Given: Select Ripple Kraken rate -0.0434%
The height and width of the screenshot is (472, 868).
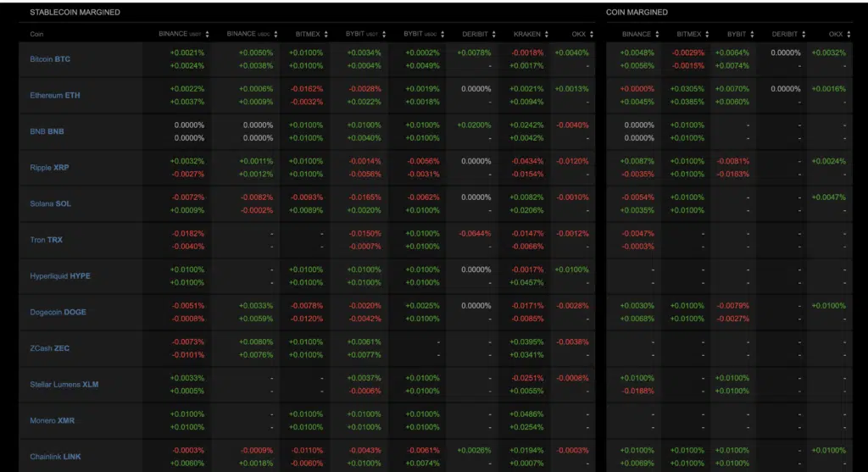Looking at the screenshot, I should pos(527,161).
